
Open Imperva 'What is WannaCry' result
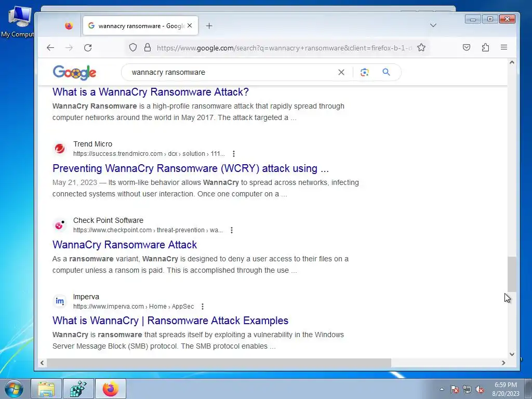coord(170,321)
